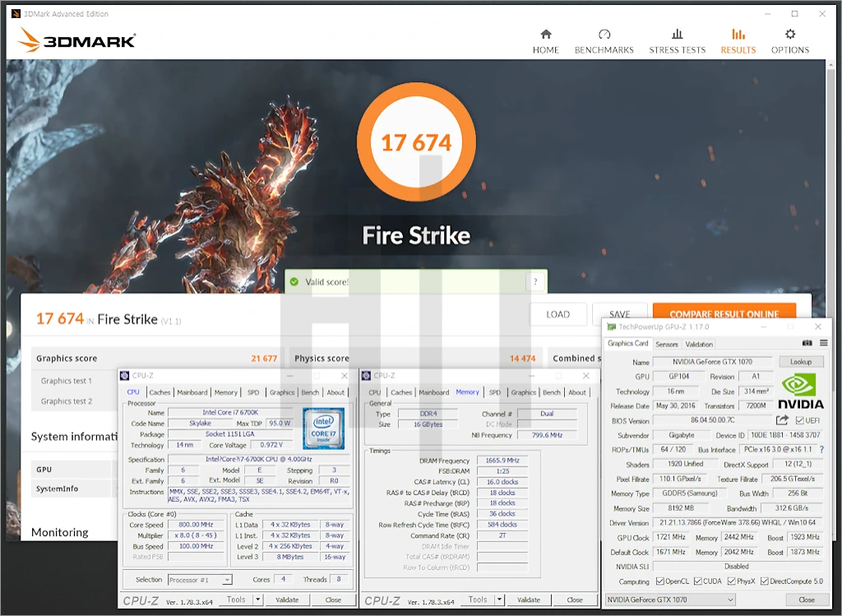Click Lookup button in GPU-Z
Screen dimensions: 842x616
801,362
